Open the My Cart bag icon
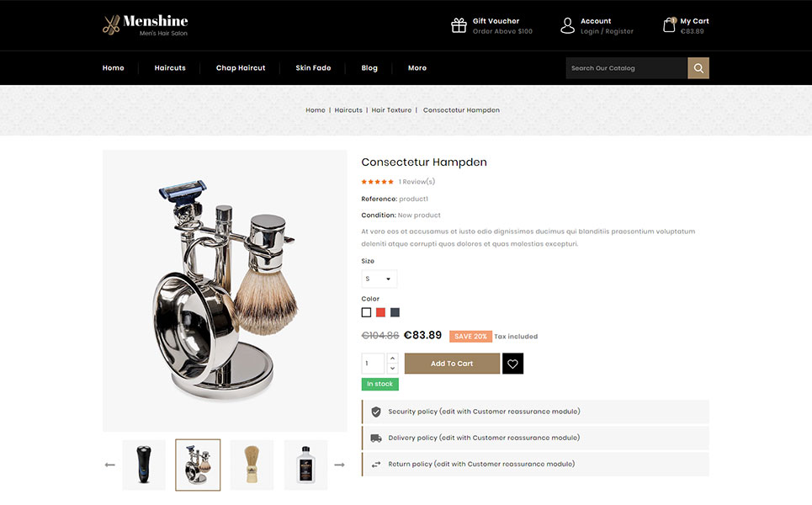Viewport: 812px width, 505px height. (670, 25)
